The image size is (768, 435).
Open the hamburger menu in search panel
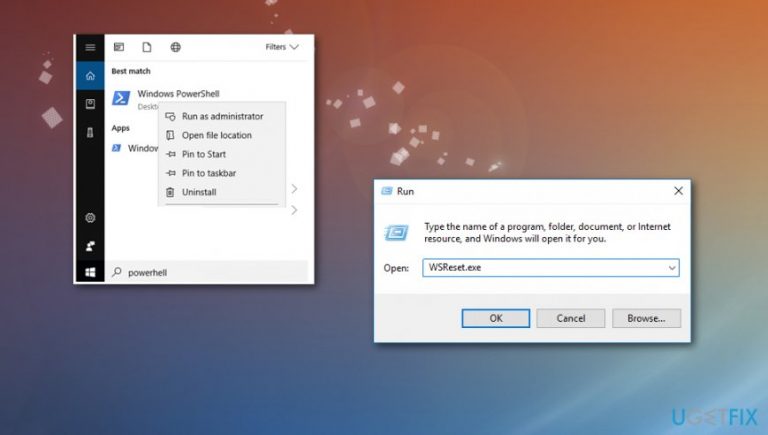pos(90,47)
